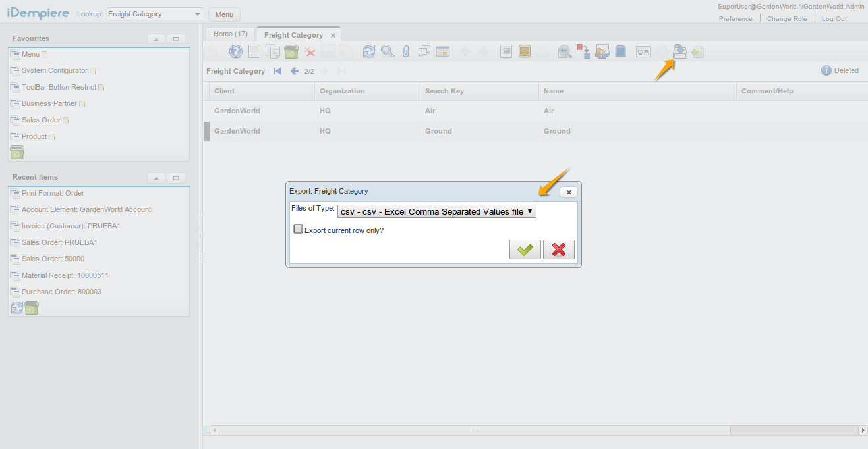Select the Ground freight category row
Viewport: 868px width, 449px height.
point(438,131)
